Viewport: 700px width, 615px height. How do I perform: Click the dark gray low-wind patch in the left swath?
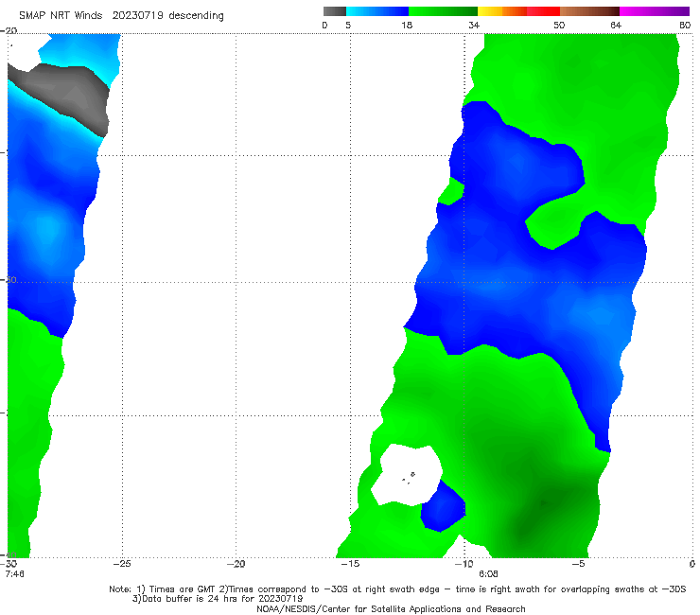[67, 96]
